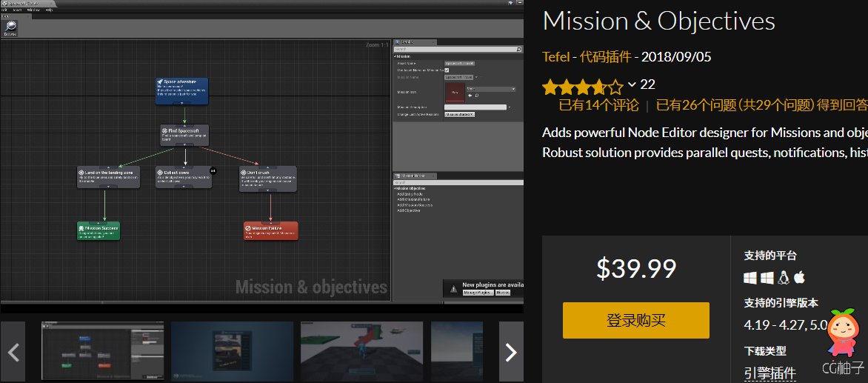Open the Mission started reason dropdown
Image resolution: width=868 pixels, height=383 pixels.
pyautogui.click(x=459, y=115)
